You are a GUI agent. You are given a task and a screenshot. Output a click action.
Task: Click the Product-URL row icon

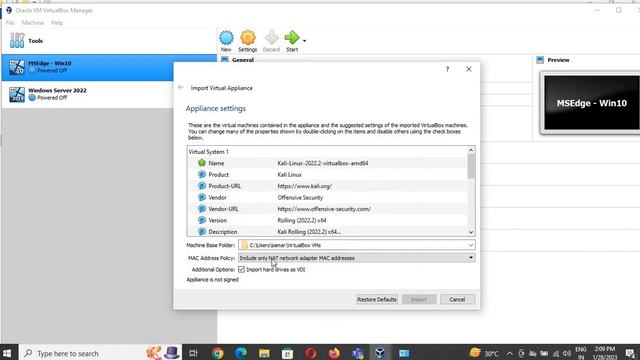(x=202, y=186)
